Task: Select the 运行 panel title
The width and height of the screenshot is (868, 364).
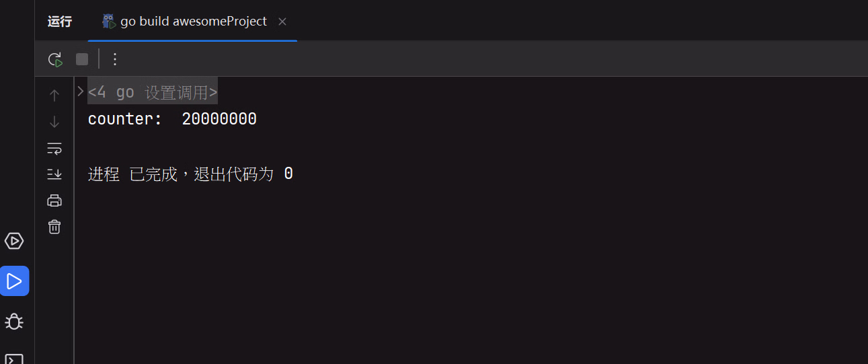Action: click(60, 22)
